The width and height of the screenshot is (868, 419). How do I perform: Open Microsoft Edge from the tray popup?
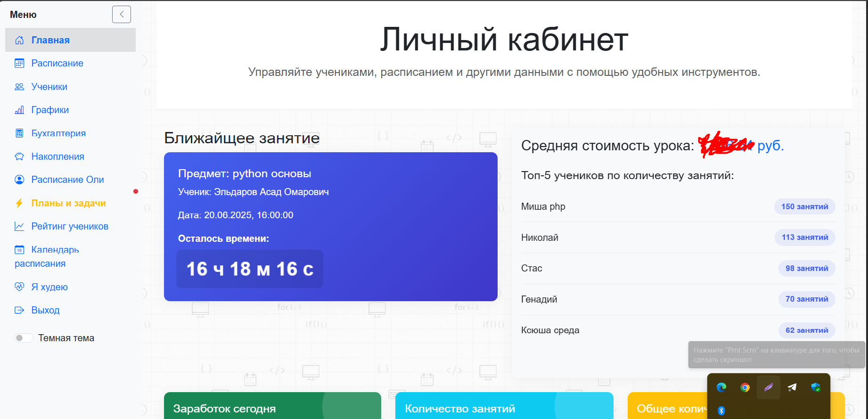click(x=721, y=387)
